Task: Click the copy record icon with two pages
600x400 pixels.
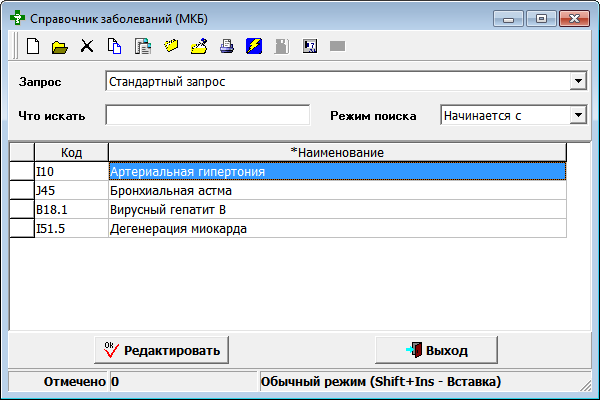Action: pos(114,46)
